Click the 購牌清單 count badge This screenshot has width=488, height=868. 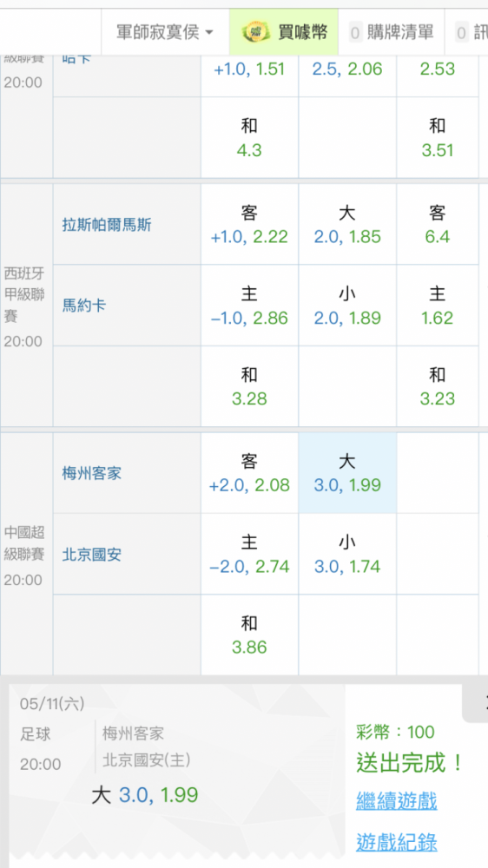tap(355, 33)
